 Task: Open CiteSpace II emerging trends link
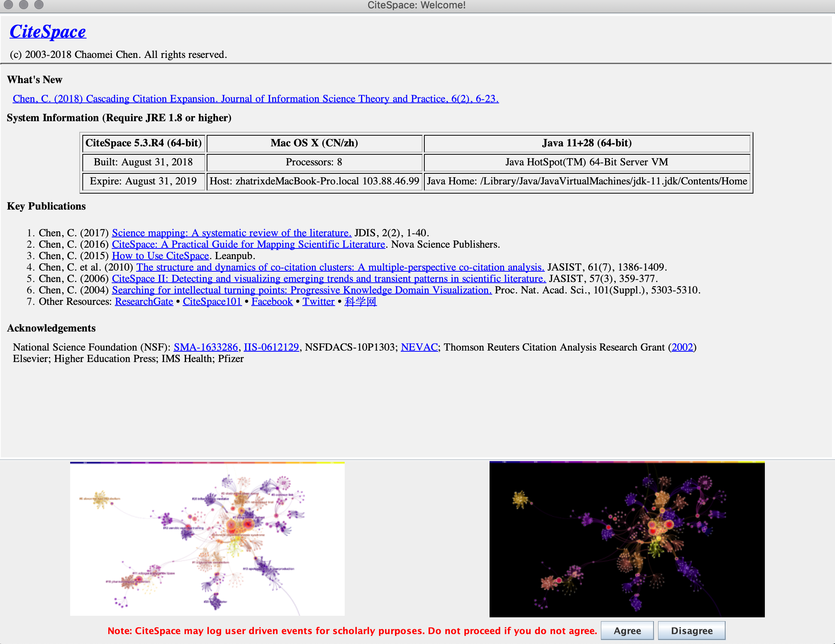pos(328,279)
